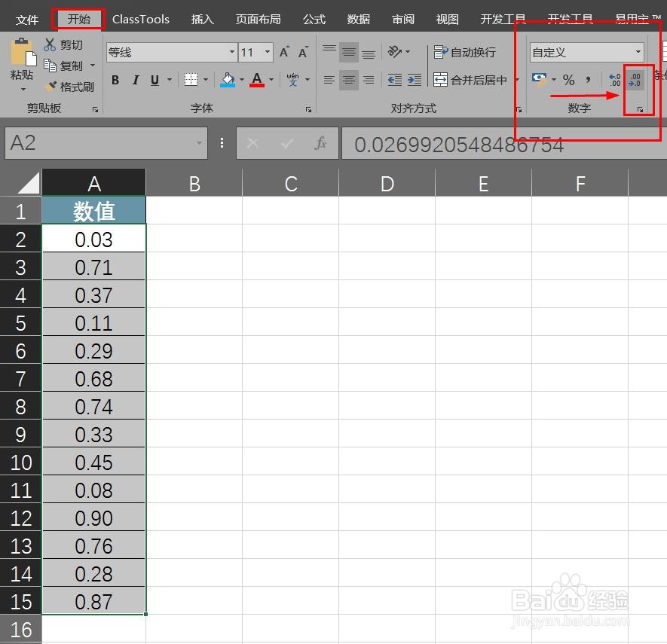The height and width of the screenshot is (644, 667).
Task: Open the clipboard pane launcher
Action: click(x=95, y=110)
